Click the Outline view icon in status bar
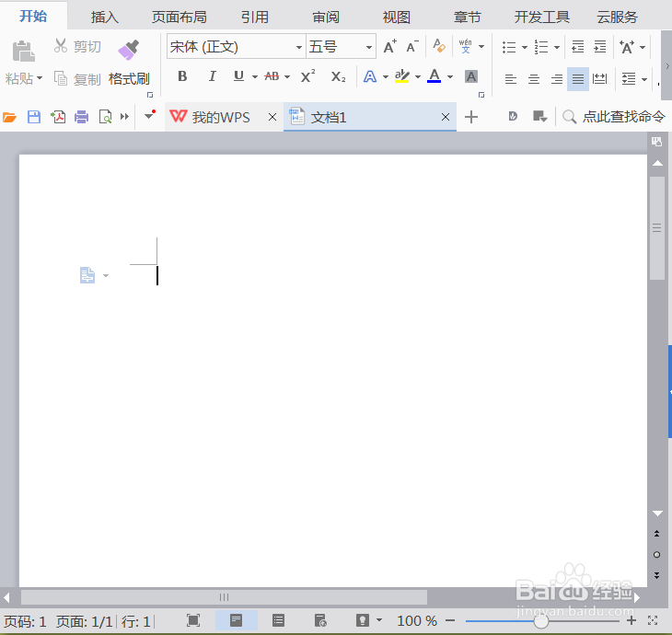Image resolution: width=672 pixels, height=635 pixels. (x=279, y=620)
